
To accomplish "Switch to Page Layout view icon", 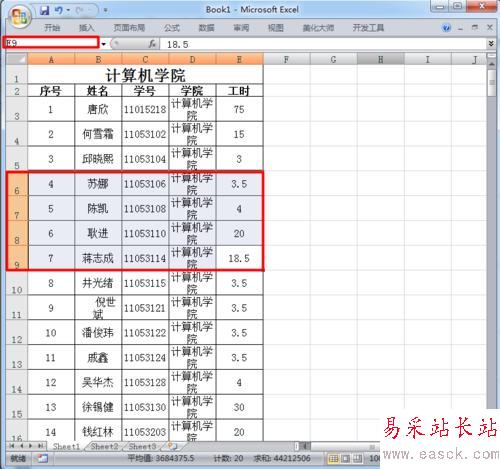I will coord(346,459).
